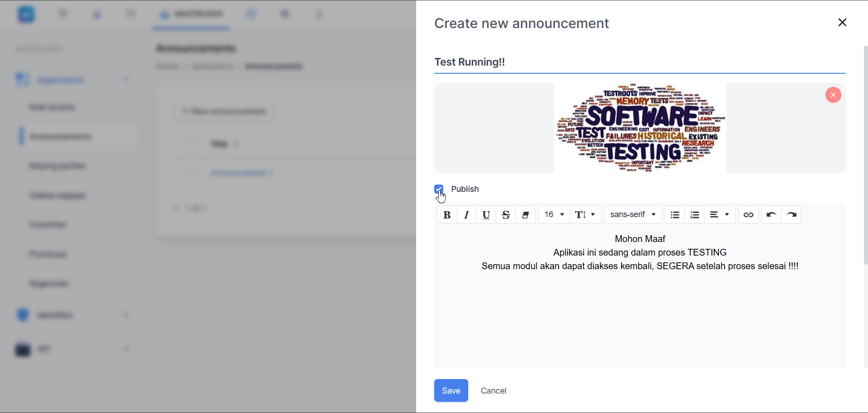This screenshot has height=413, width=868.
Task: Undo the last edit
Action: pos(772,215)
